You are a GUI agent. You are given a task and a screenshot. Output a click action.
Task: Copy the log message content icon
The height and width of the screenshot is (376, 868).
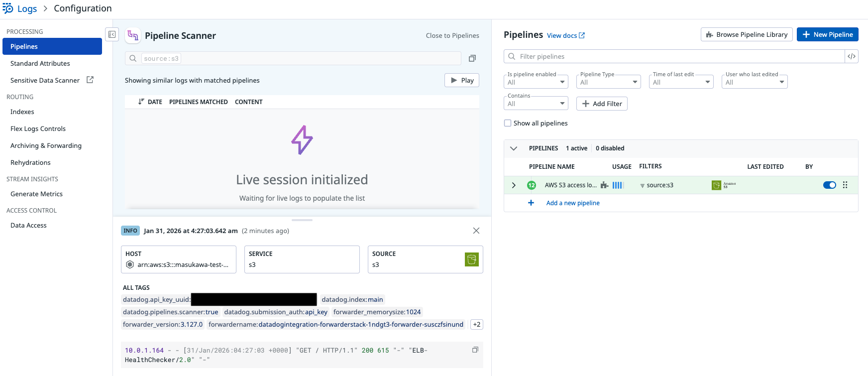click(475, 350)
